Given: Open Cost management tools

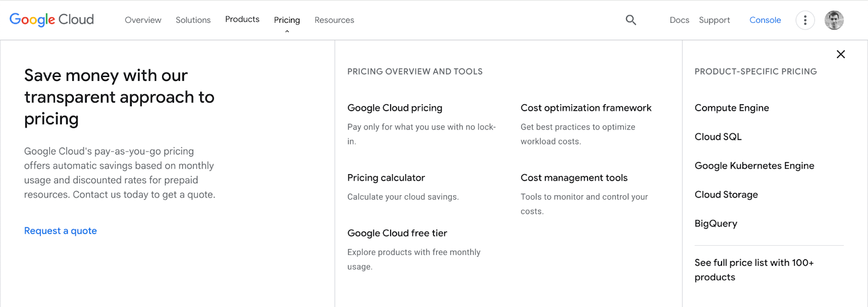Looking at the screenshot, I should [x=574, y=178].
